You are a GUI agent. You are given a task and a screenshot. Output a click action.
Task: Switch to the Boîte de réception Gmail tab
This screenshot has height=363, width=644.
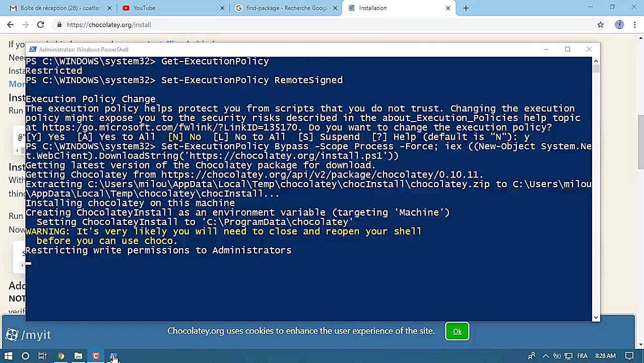(55, 8)
